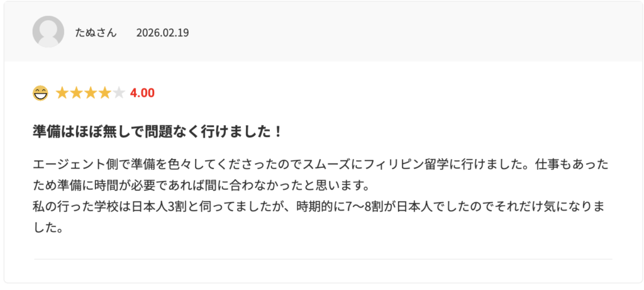Click the second gold rating star

coord(77,93)
